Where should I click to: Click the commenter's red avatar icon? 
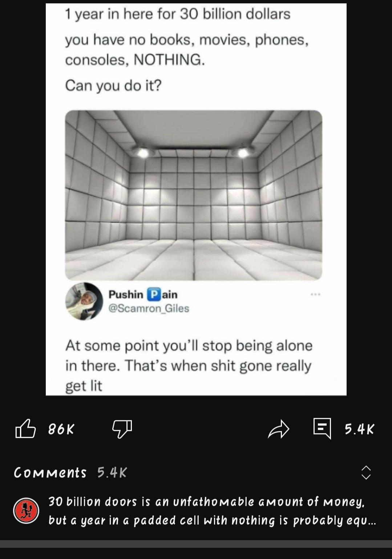[26, 511]
